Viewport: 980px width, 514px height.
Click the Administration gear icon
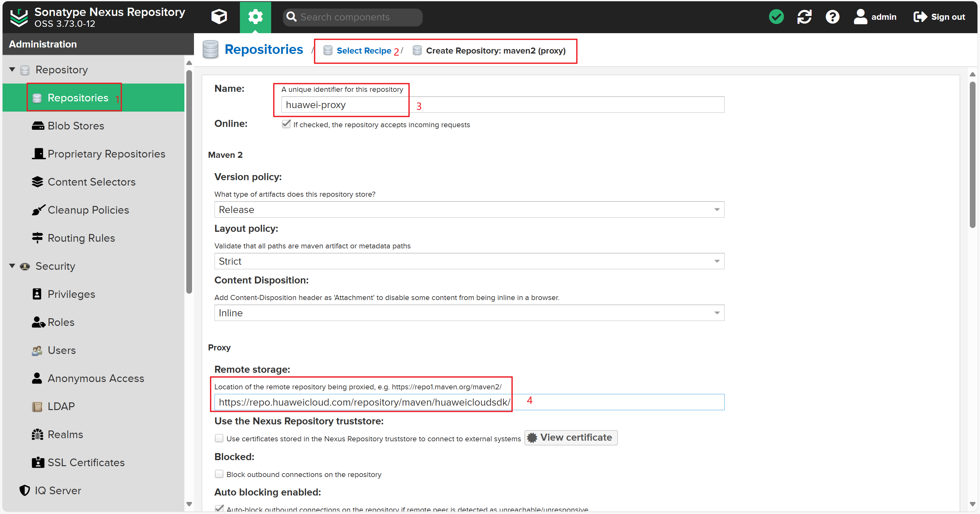[x=255, y=17]
